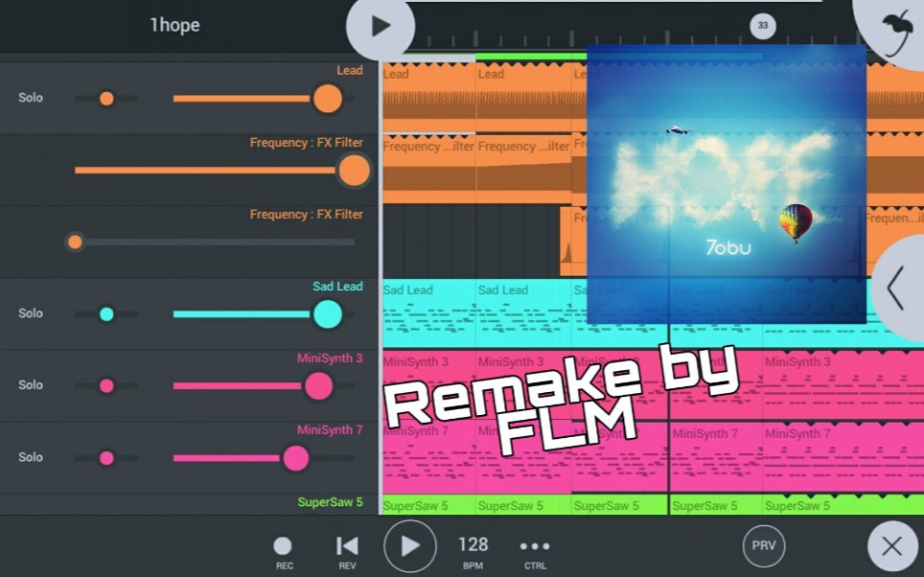Solo the Lead track
Screen dimensions: 924x577
click(31, 98)
